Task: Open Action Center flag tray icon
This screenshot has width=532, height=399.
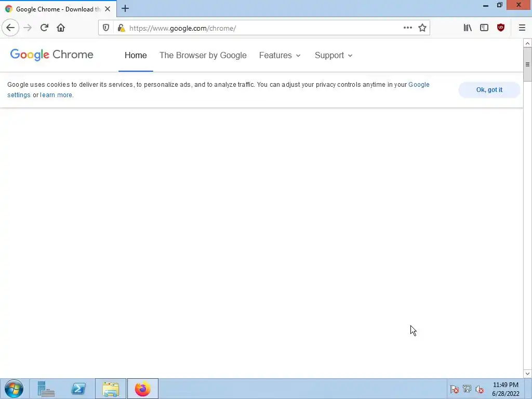Action: click(454, 389)
